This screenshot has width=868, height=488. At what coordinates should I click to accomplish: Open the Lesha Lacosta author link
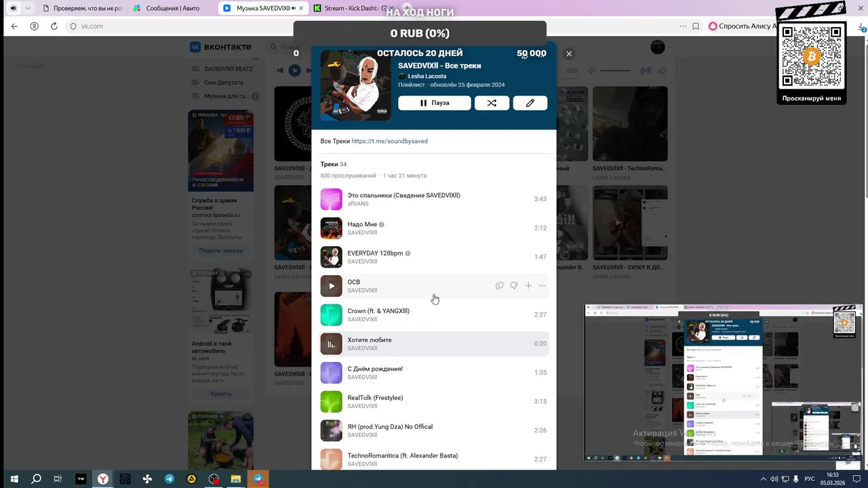pos(427,77)
